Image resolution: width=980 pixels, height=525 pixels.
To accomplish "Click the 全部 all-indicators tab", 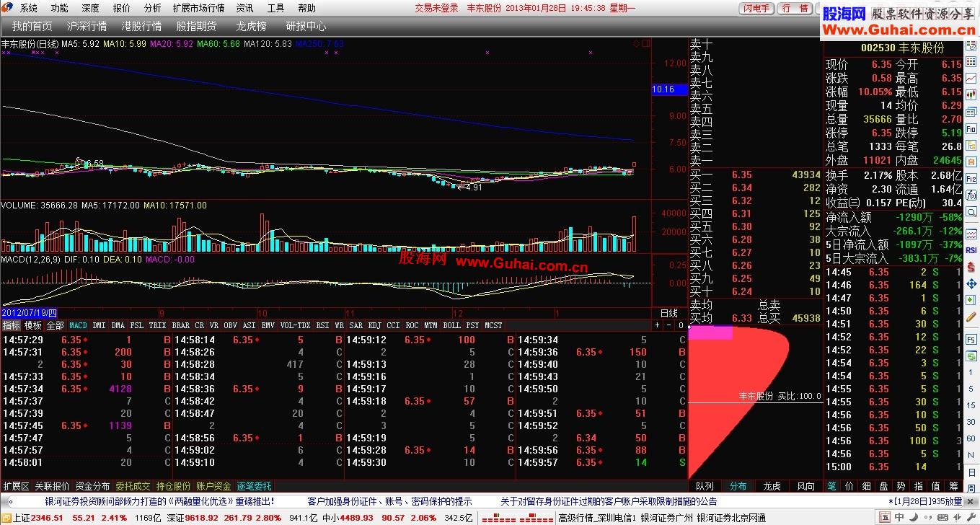I will coord(56,326).
